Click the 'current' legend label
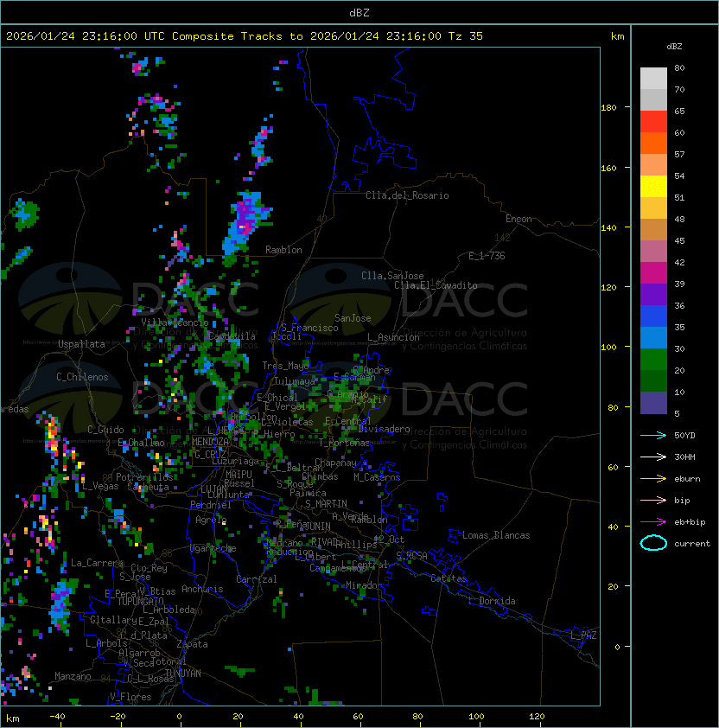Image resolution: width=719 pixels, height=728 pixels. tap(692, 544)
